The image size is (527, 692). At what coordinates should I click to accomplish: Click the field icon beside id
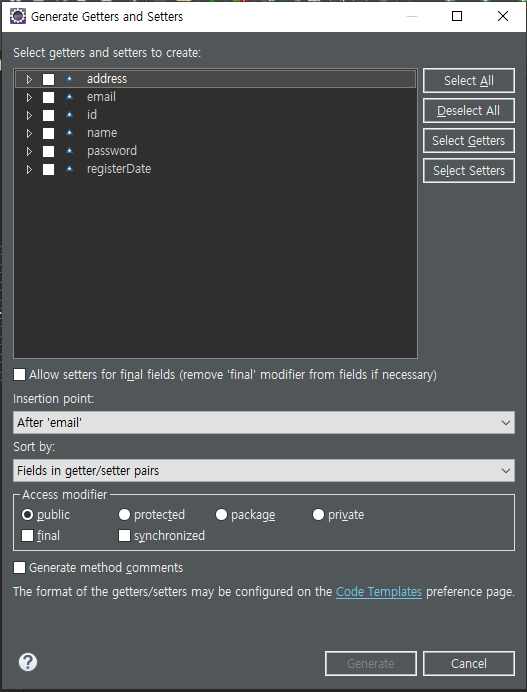coord(69,115)
